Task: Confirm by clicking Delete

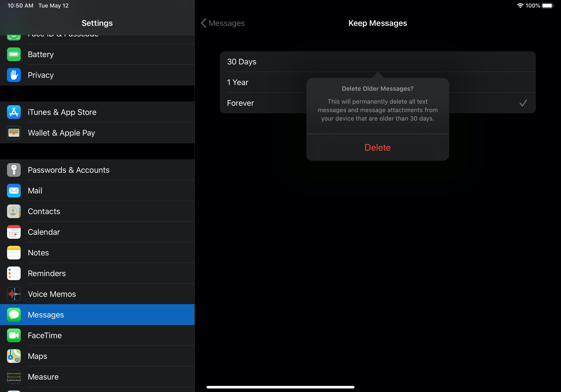Action: 377,147
